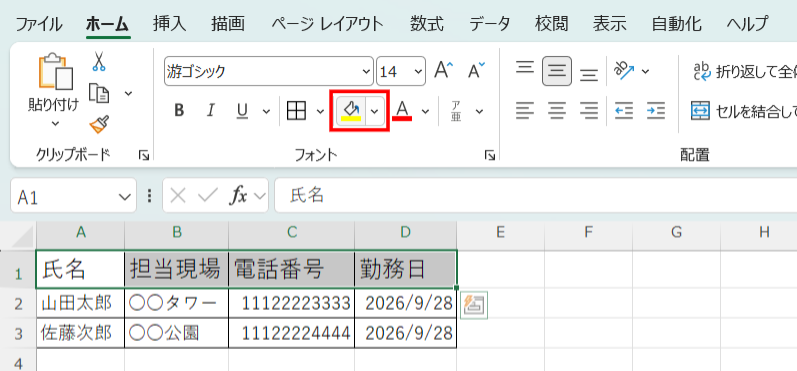This screenshot has width=797, height=371.
Task: Select the Top Align icon
Action: pos(525,68)
